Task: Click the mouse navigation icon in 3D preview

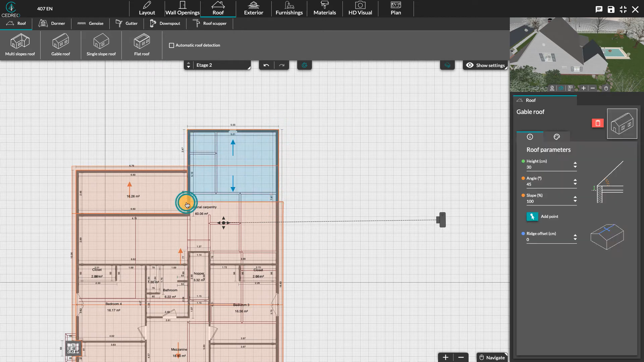Action: (606, 88)
